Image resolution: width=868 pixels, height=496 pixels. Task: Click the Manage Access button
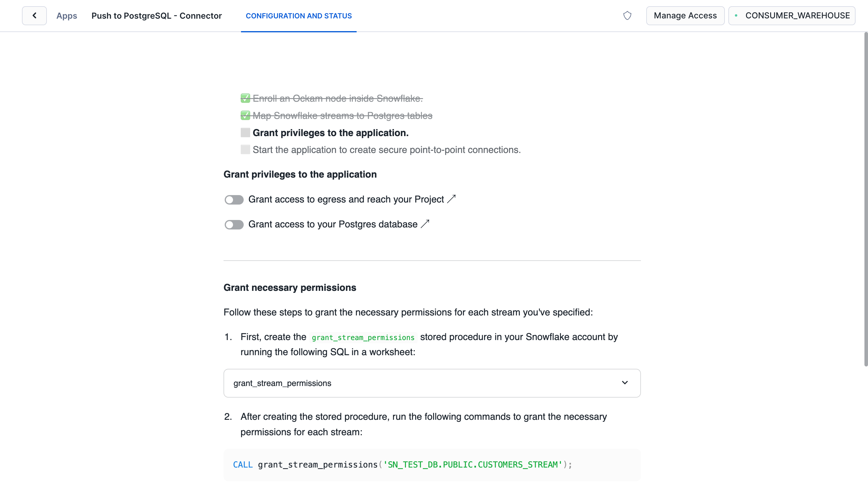685,16
